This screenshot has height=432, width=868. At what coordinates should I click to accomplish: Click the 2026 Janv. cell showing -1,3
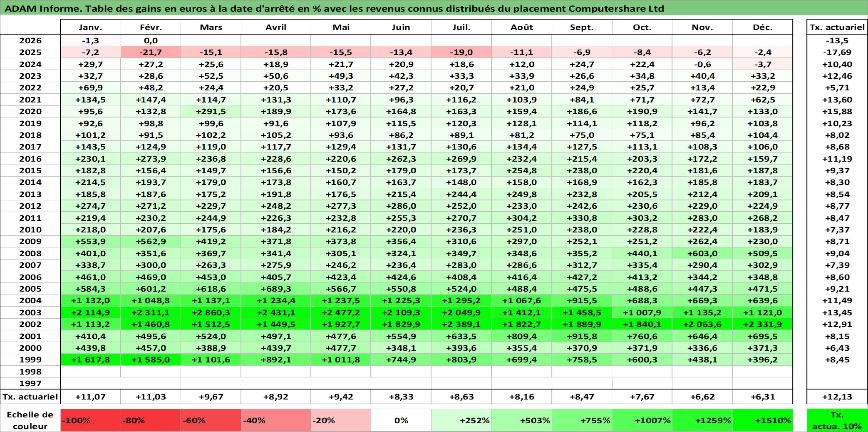click(90, 40)
